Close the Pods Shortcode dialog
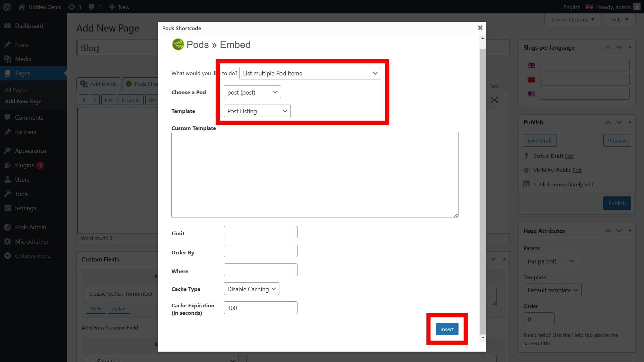Image resolution: width=644 pixels, height=362 pixels. tap(480, 28)
